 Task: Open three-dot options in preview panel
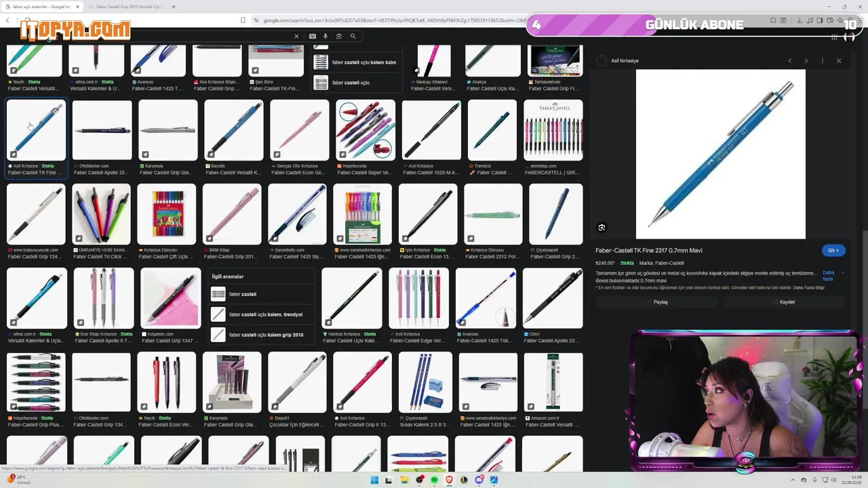[823, 60]
